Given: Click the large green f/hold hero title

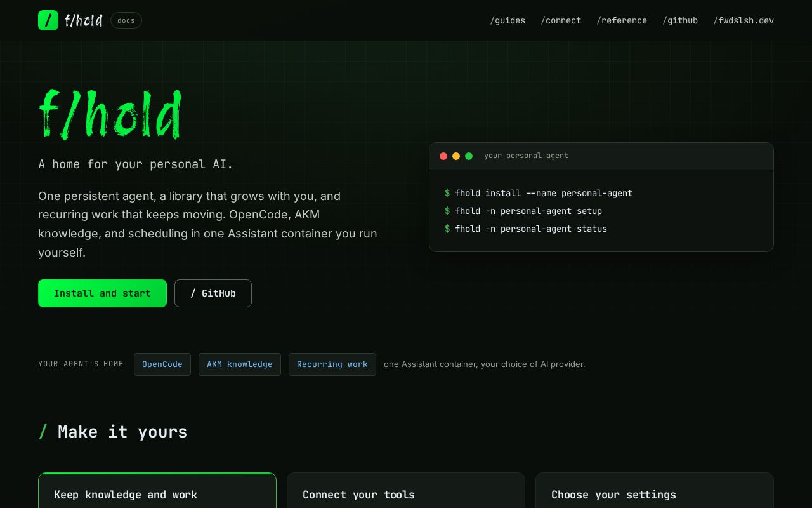Looking at the screenshot, I should (110, 114).
